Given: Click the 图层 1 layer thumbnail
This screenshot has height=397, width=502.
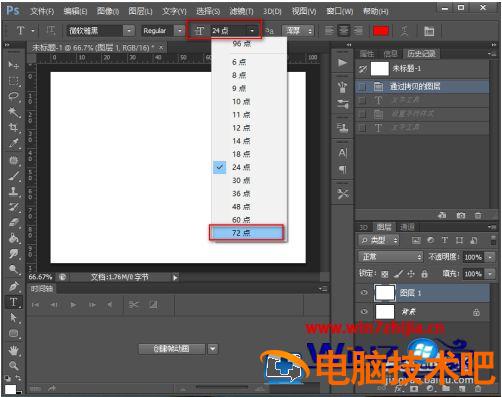Looking at the screenshot, I should click(385, 293).
